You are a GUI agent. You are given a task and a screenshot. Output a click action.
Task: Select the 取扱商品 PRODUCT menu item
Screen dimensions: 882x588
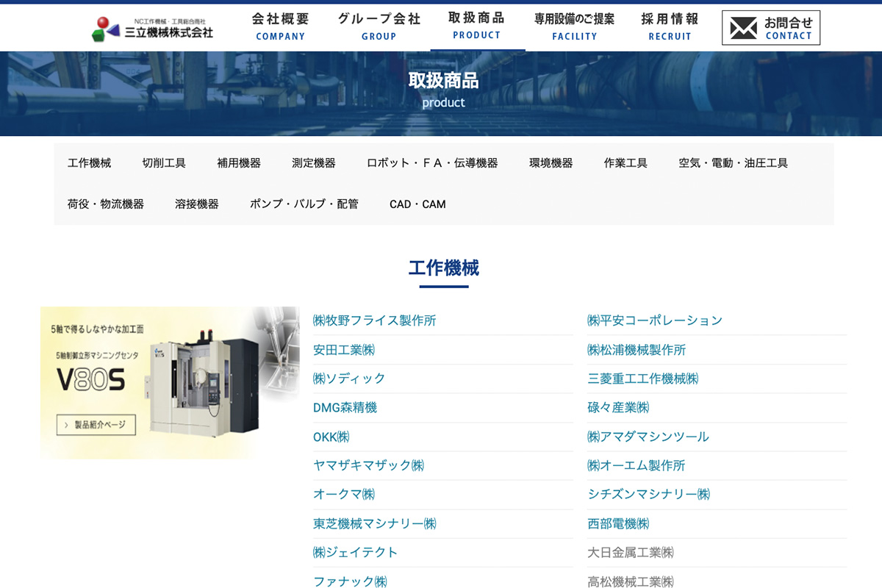[x=477, y=26]
